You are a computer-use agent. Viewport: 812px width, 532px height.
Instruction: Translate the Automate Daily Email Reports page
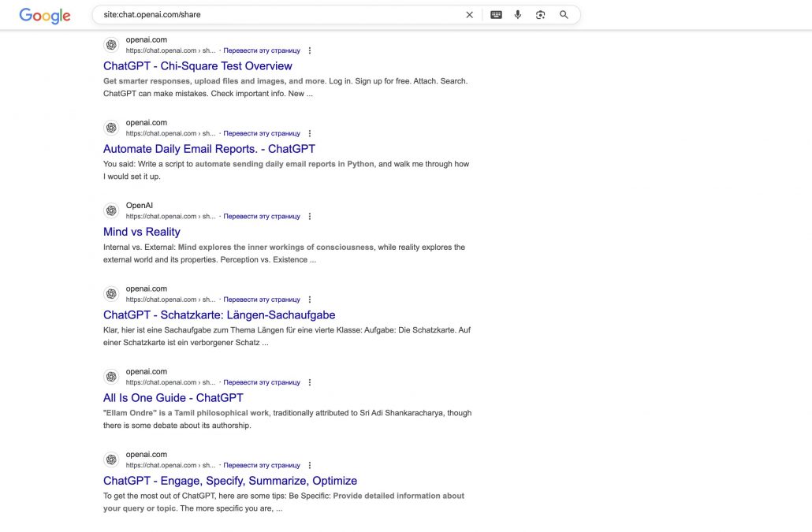pos(262,133)
